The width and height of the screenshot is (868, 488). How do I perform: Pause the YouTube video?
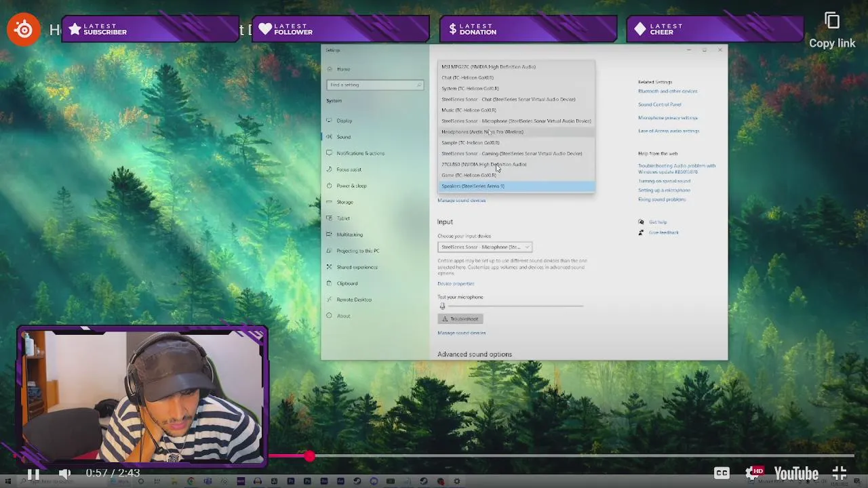pos(33,474)
